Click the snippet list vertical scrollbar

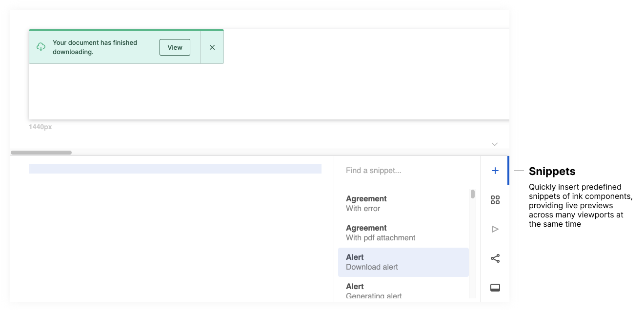472,194
